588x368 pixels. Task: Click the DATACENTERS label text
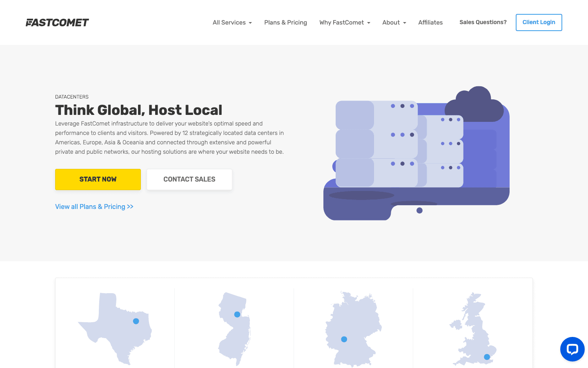coord(72,97)
